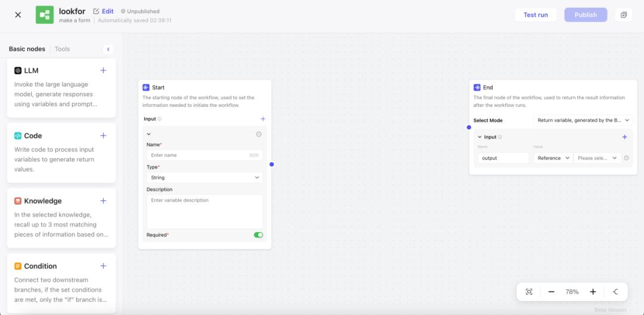This screenshot has height=315, width=644.
Task: Add a Condition node with its plus icon
Action: 103,266
